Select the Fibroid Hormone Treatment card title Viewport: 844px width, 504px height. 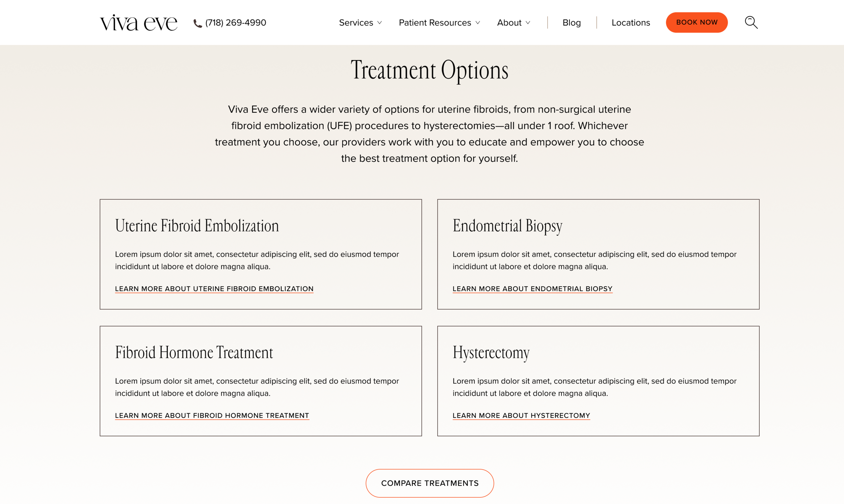tap(194, 353)
